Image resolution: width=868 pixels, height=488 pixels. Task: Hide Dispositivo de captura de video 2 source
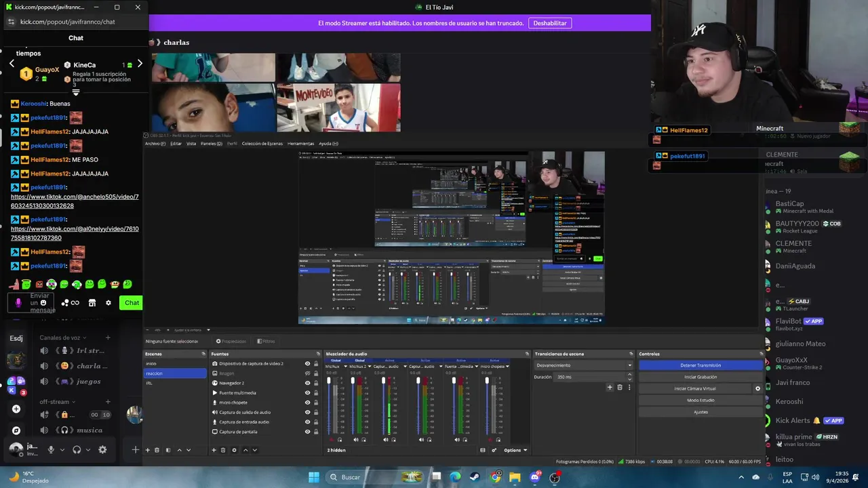[x=307, y=364]
